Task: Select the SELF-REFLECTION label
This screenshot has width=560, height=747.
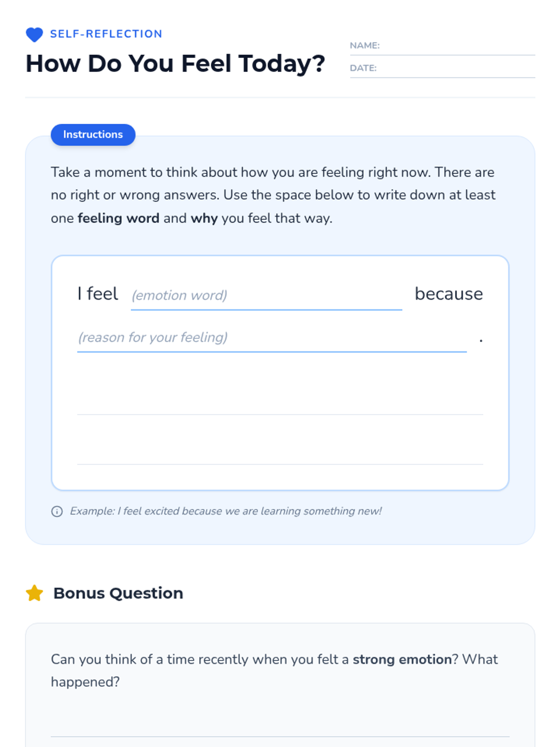Action: pos(106,34)
